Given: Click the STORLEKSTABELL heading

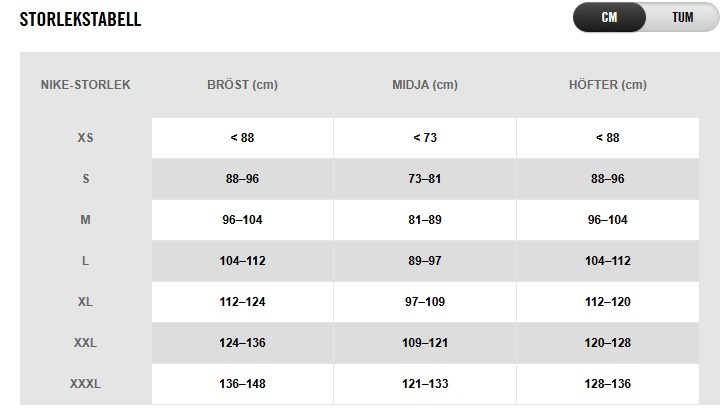Looking at the screenshot, I should coord(80,19).
